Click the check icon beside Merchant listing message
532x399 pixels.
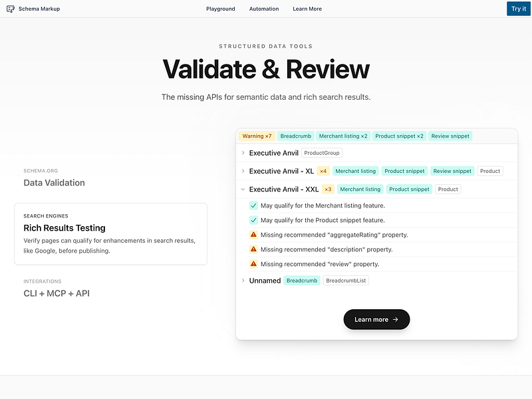253,205
